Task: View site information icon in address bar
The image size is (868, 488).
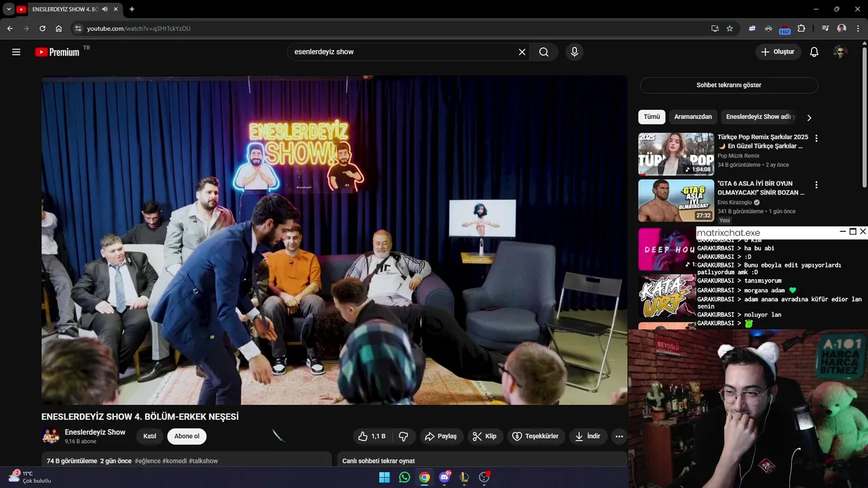Action: tap(78, 28)
